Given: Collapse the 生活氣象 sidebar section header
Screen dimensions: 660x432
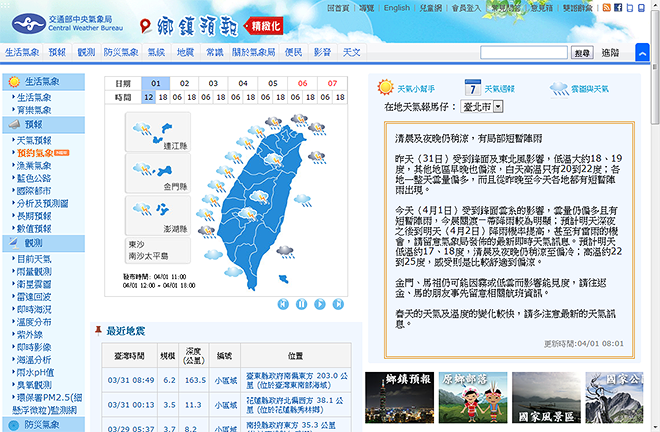Looking at the screenshot, I should pos(42,82).
